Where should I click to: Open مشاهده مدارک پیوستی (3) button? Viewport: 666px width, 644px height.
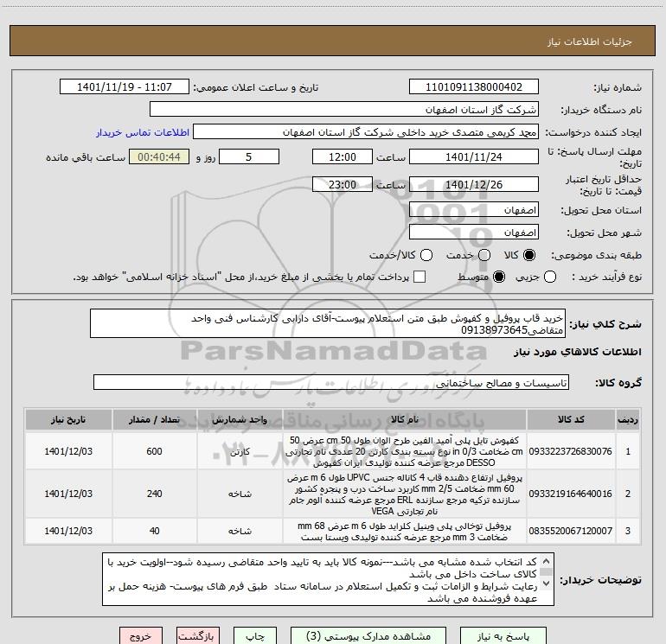368,636
